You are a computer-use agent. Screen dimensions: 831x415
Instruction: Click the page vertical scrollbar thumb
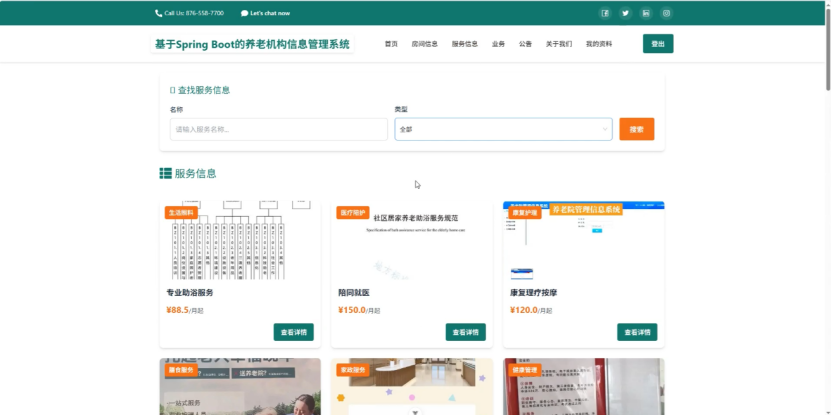827,48
